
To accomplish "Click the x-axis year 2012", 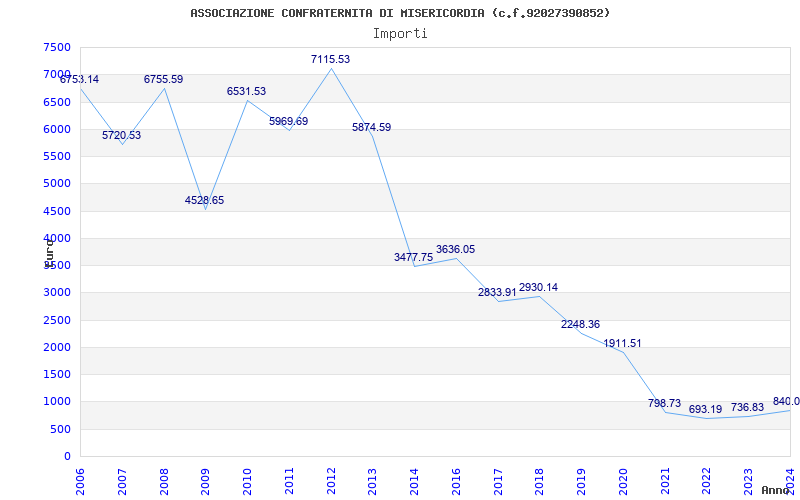I will pos(331,482).
